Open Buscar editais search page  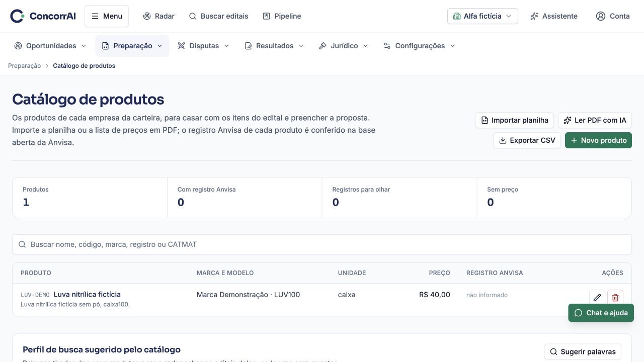(218, 16)
